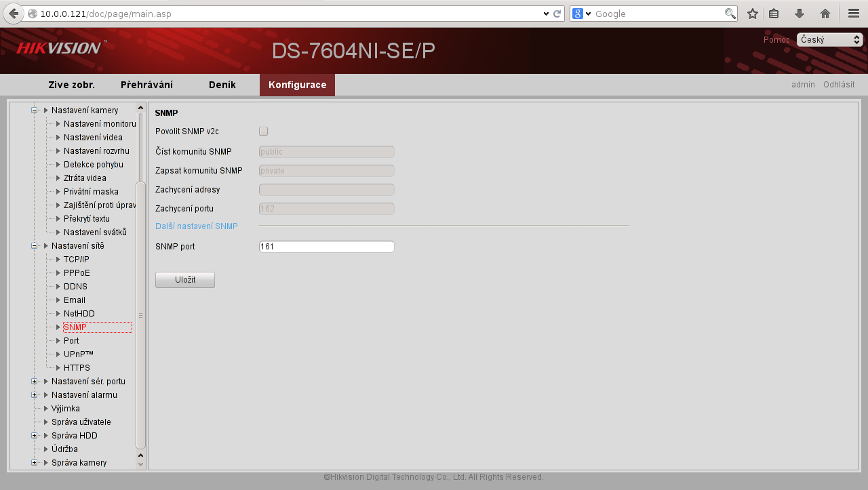Click the Google search box
Viewport: 868px width, 490px height.
click(658, 14)
